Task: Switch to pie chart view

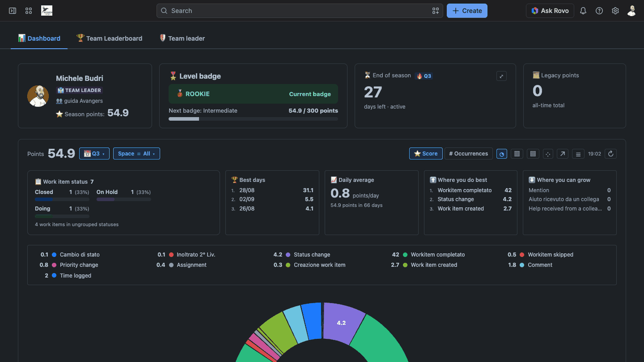Action: (x=502, y=154)
